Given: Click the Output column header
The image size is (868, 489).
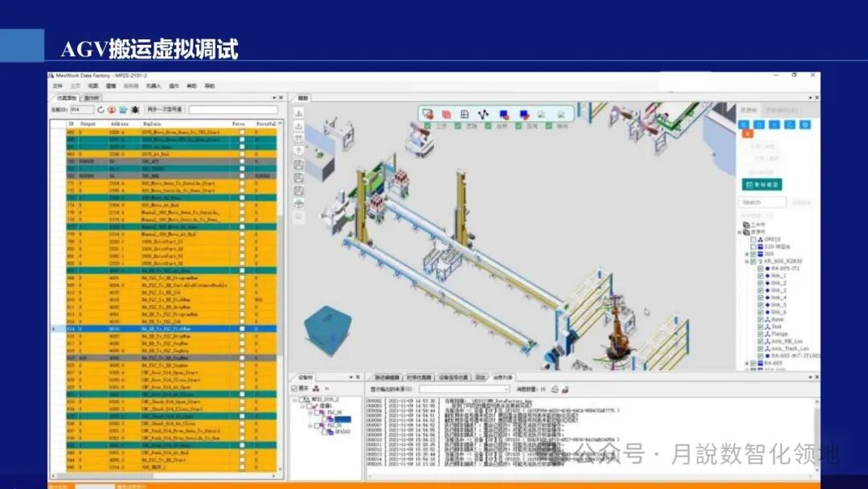Looking at the screenshot, I should [88, 124].
